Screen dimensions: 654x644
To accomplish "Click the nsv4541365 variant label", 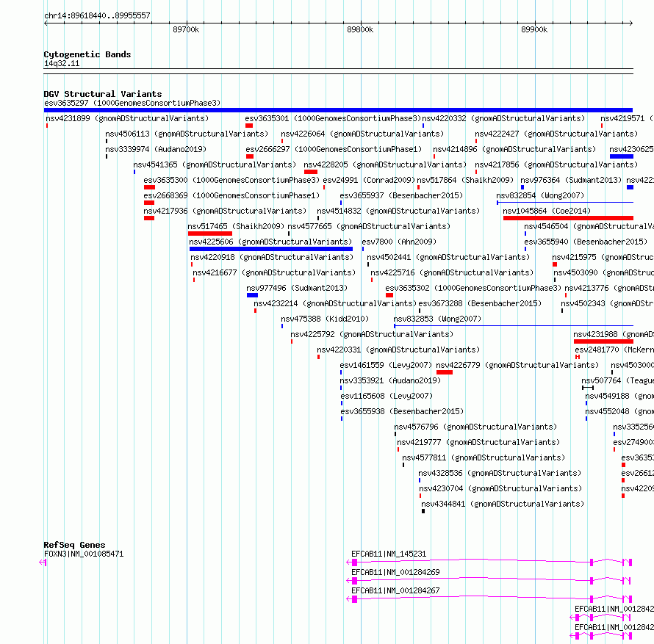I will (215, 164).
